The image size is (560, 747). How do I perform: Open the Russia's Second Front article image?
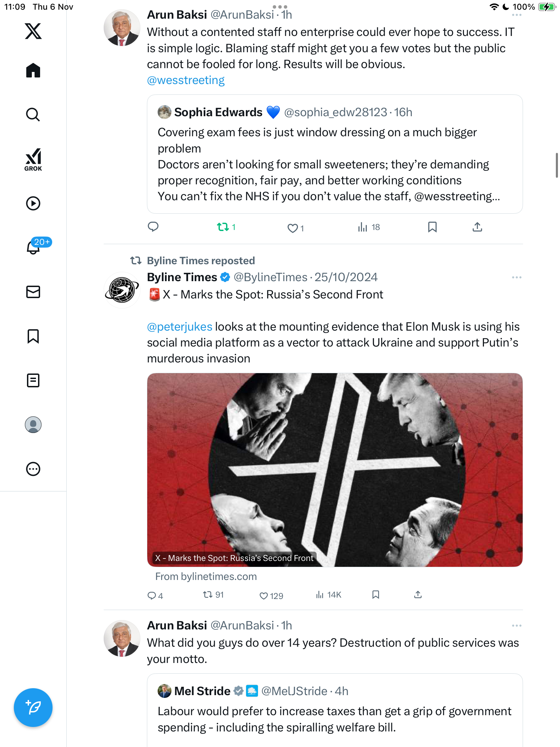pos(335,470)
